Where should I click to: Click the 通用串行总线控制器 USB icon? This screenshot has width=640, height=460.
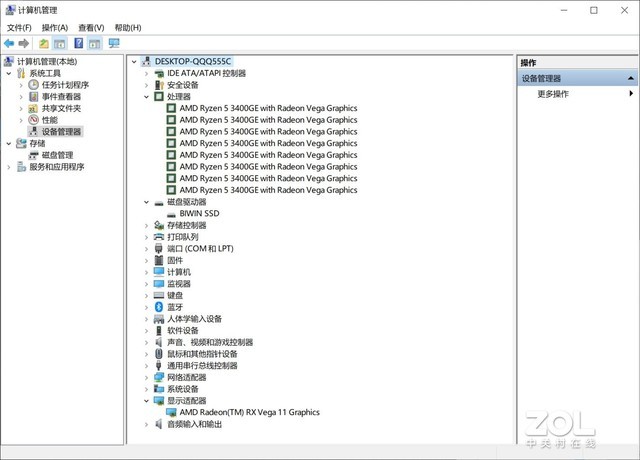coord(159,366)
